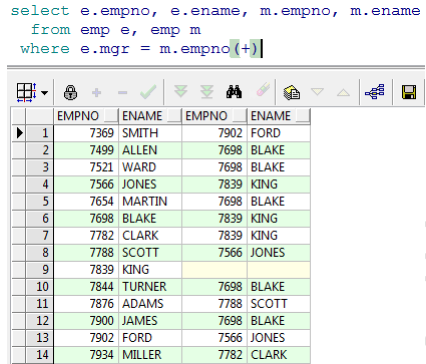This screenshot has width=426, height=364.
Task: Open query by example binoculars icon
Action: click(234, 92)
